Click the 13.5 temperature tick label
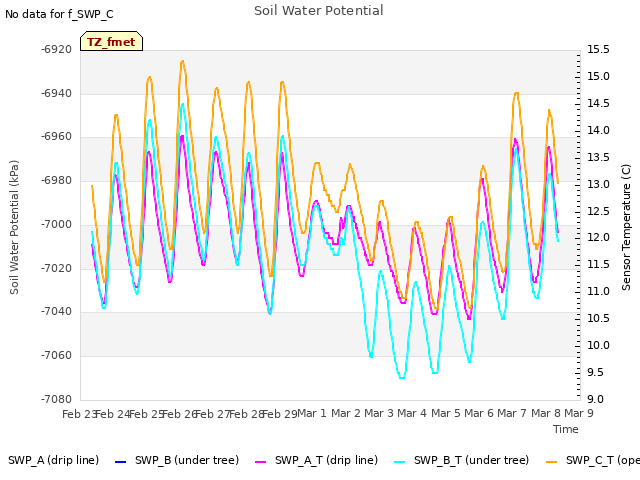640x480 pixels. pos(598,157)
